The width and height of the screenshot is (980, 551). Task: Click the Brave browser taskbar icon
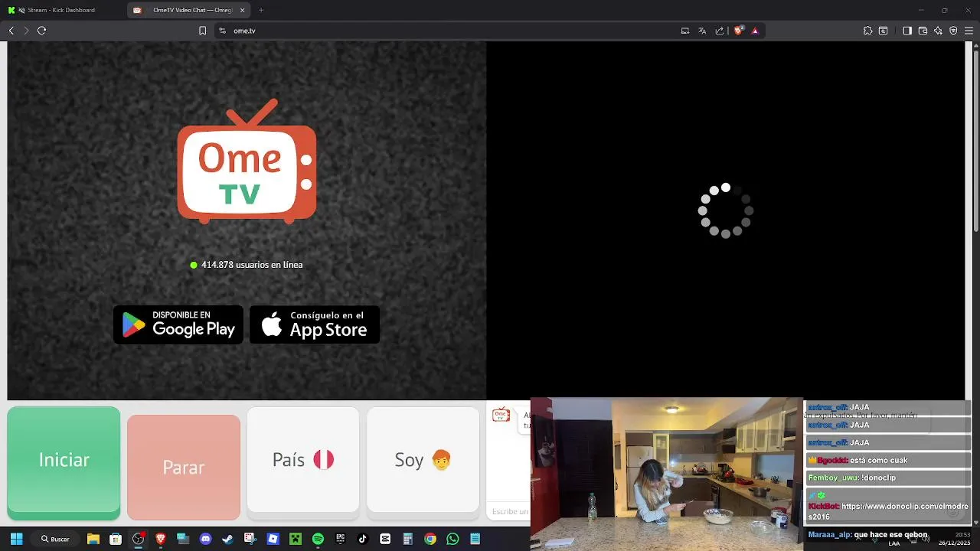coord(161,539)
